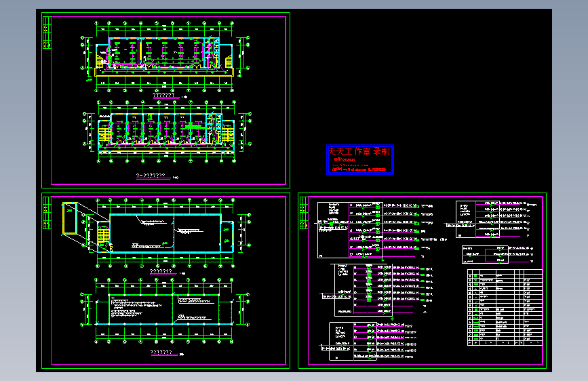This screenshot has height=381, width=588.
Task: Click the top distribution box diagram in the bottom-right sheet
Action: 382,230
